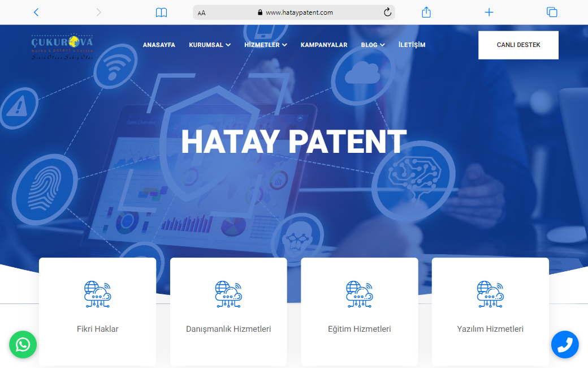Expand the BLOG dropdown

[373, 45]
